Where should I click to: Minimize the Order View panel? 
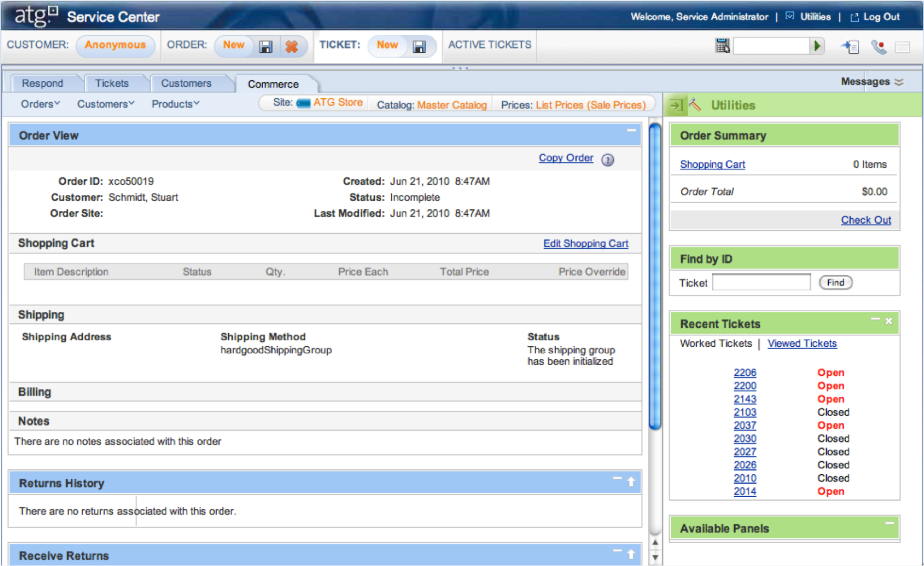[x=631, y=131]
